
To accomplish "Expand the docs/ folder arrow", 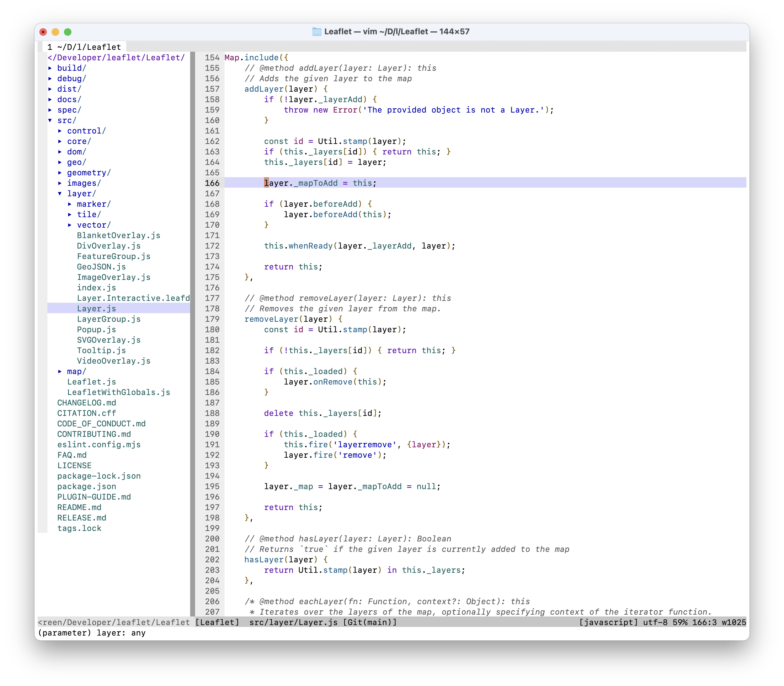I will (50, 100).
